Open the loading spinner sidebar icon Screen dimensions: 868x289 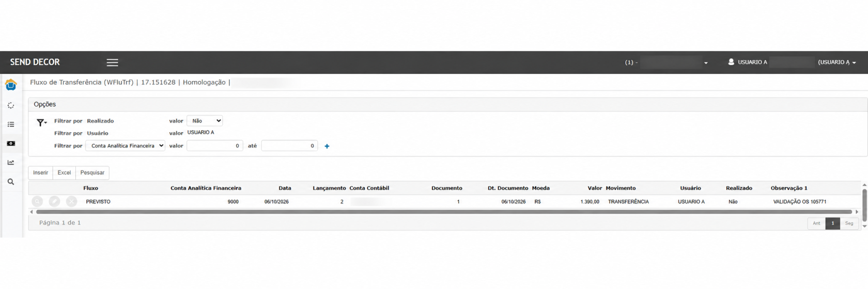click(11, 105)
